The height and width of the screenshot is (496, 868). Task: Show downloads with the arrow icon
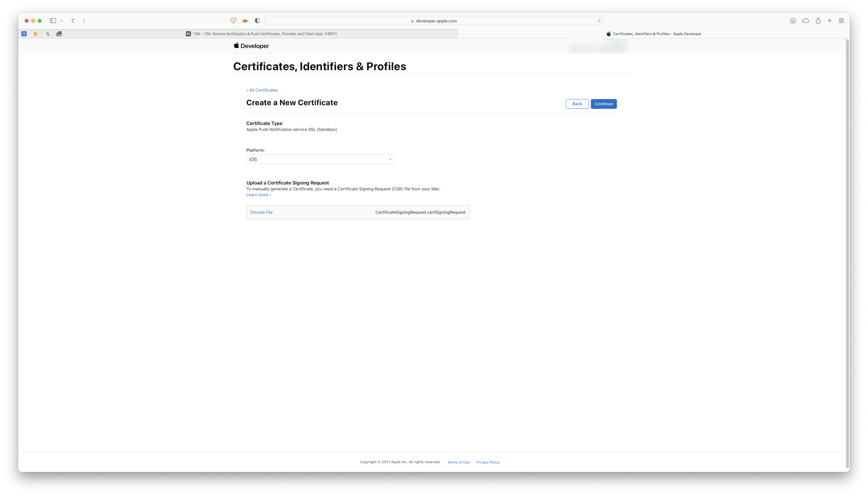(x=793, y=21)
